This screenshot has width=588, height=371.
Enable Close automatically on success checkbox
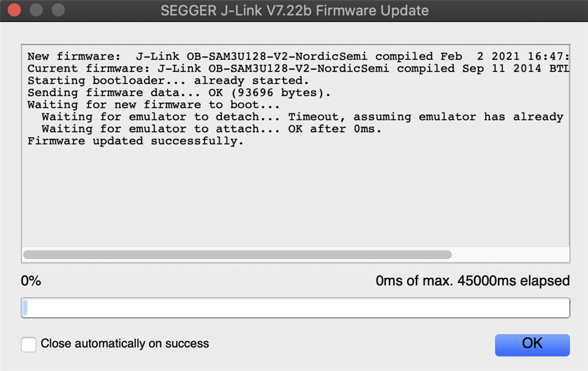(29, 344)
